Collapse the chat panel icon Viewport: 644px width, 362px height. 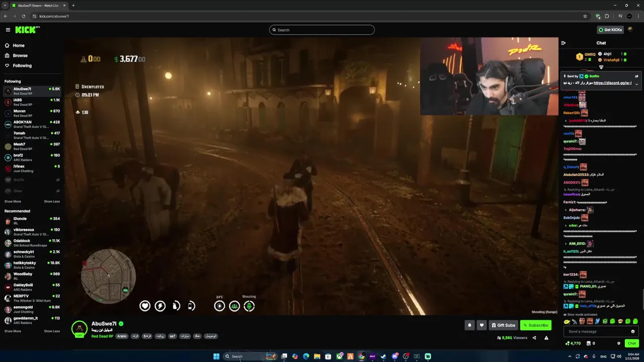click(x=563, y=43)
